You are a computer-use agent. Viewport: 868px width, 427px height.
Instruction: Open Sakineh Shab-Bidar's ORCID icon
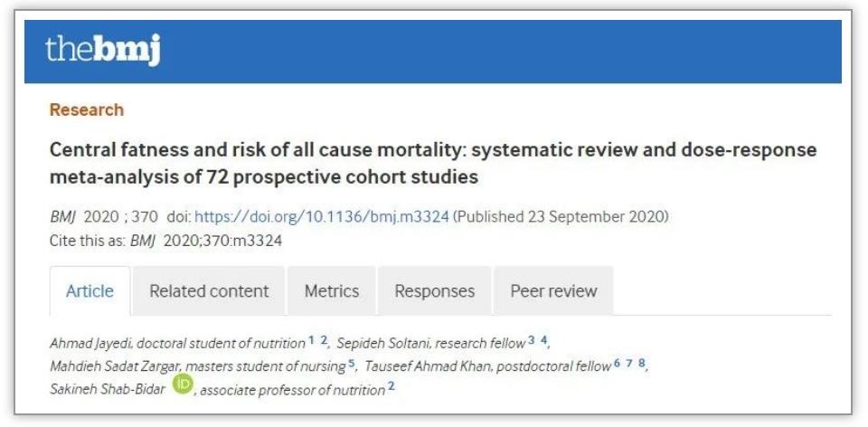[184, 387]
